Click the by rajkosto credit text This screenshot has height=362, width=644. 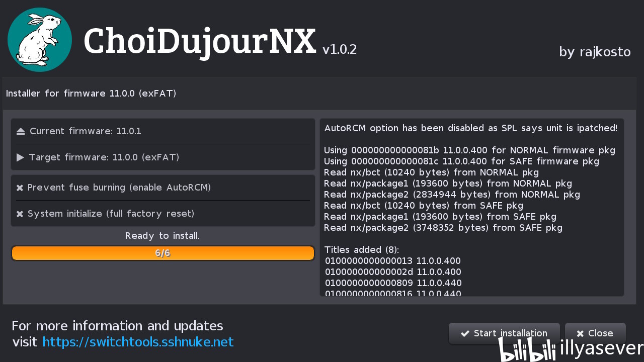(595, 52)
